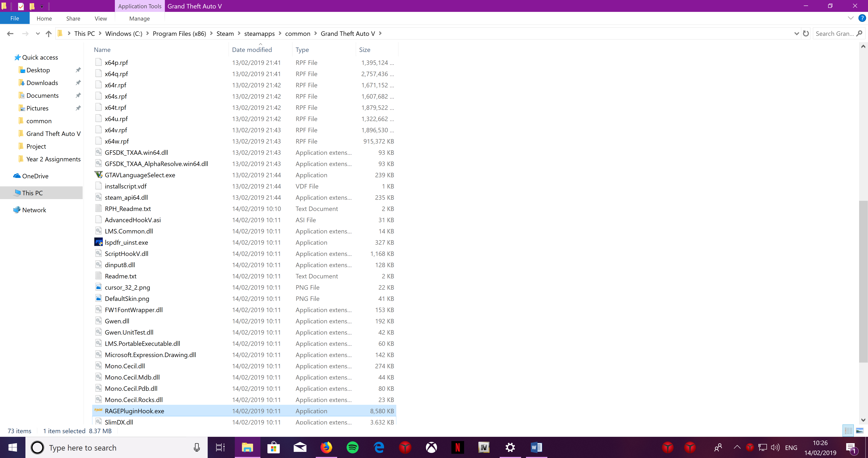The width and height of the screenshot is (868, 458).
Task: Navigate to steamapps in breadcrumb path
Action: point(259,34)
